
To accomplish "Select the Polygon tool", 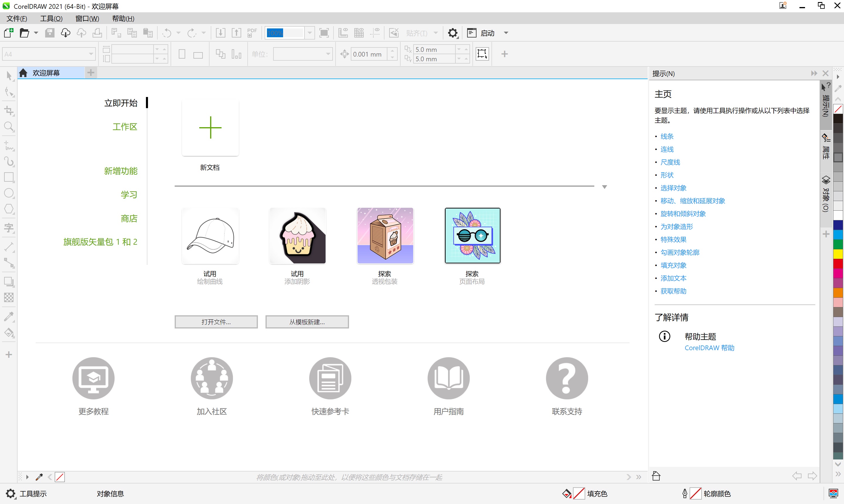I will pos(9,209).
